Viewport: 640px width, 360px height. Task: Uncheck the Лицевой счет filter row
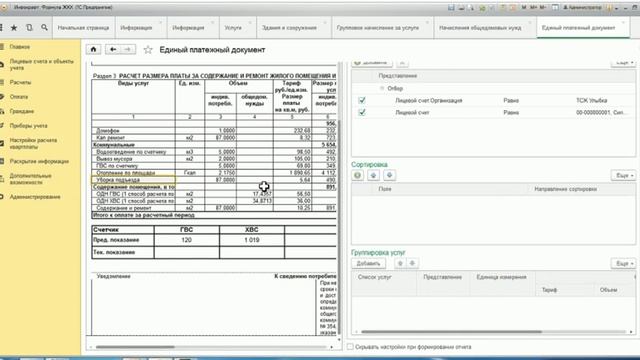click(362, 112)
